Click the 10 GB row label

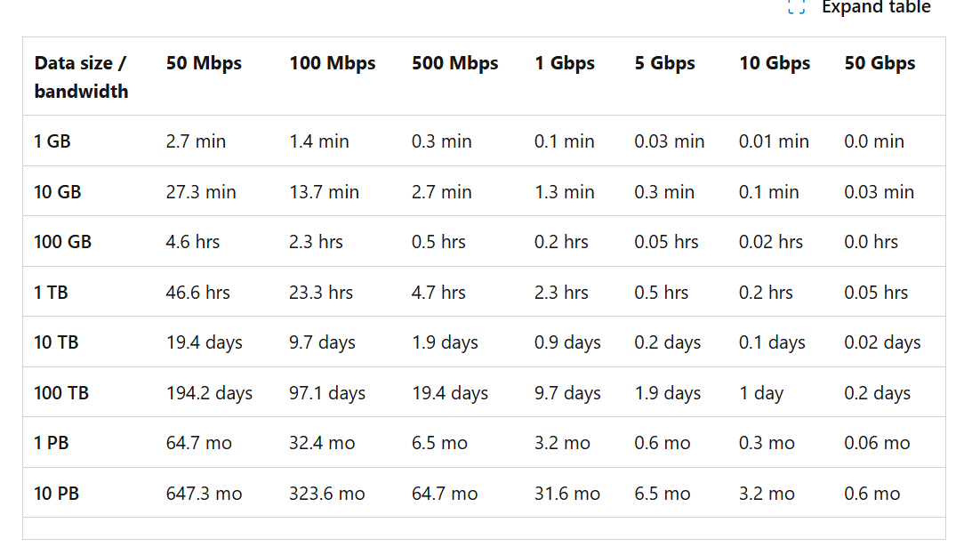(58, 192)
